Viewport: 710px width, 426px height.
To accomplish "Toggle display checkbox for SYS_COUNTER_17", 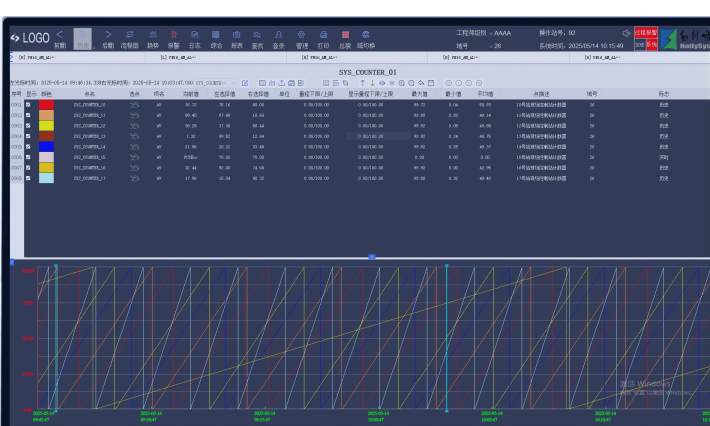I will click(29, 178).
